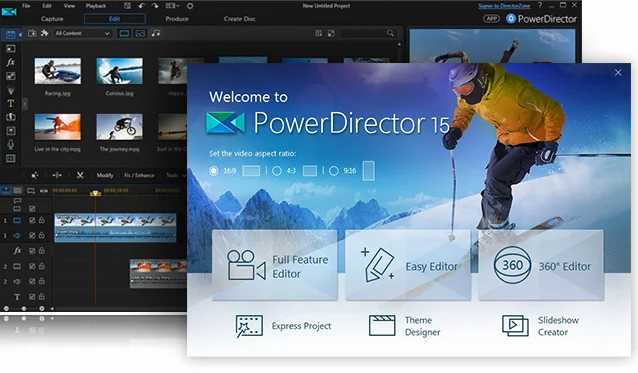This screenshot has height=373, width=638.
Task: Click Sign in to DirectorZone link
Action: click(504, 6)
